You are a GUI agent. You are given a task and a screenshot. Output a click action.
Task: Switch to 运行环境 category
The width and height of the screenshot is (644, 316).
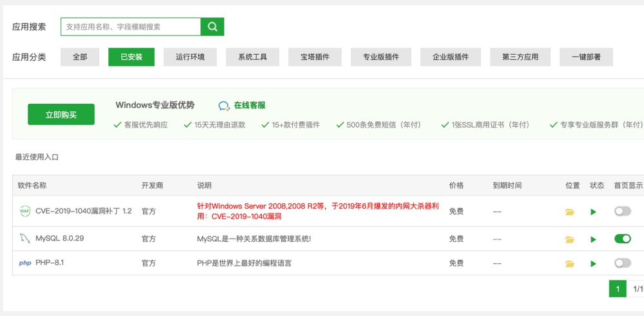click(190, 57)
